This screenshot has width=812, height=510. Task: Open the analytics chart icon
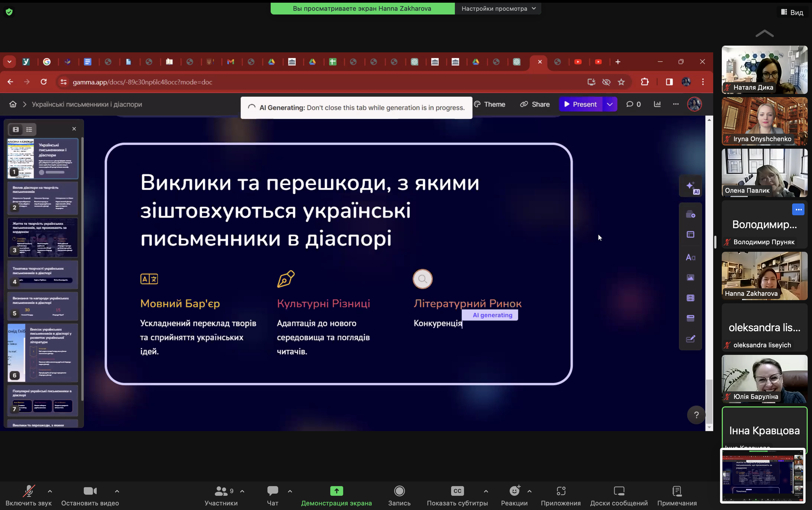(x=657, y=104)
